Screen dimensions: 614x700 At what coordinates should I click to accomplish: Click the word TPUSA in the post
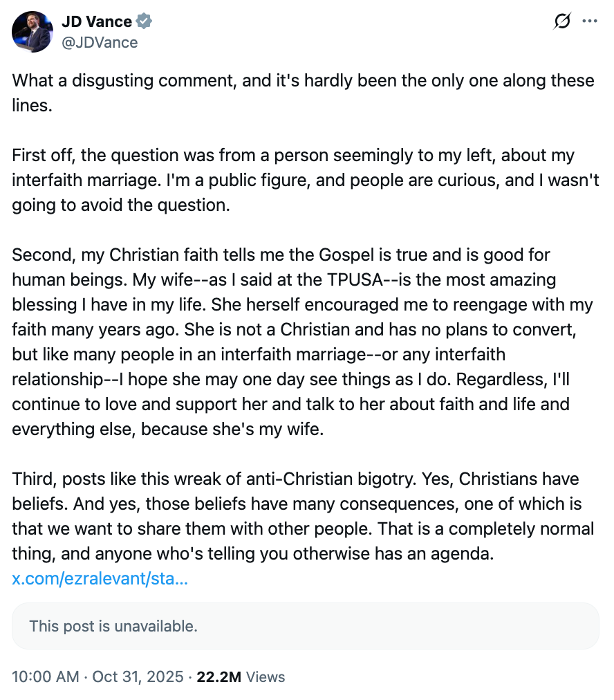tap(355, 280)
